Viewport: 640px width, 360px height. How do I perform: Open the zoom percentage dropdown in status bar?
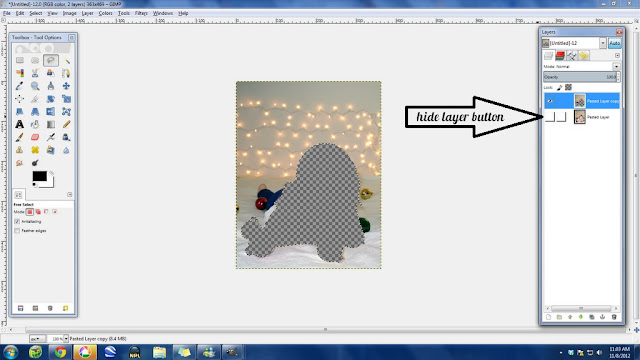(x=66, y=339)
